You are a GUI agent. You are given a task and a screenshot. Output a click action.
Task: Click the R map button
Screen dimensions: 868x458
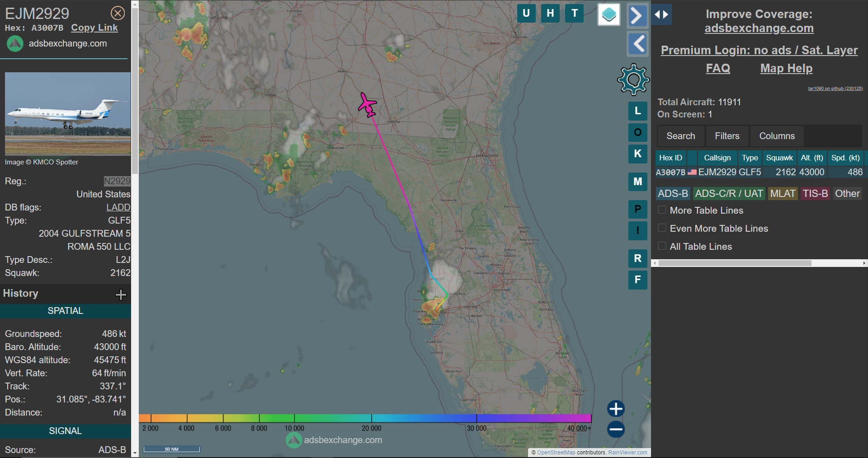pos(638,258)
